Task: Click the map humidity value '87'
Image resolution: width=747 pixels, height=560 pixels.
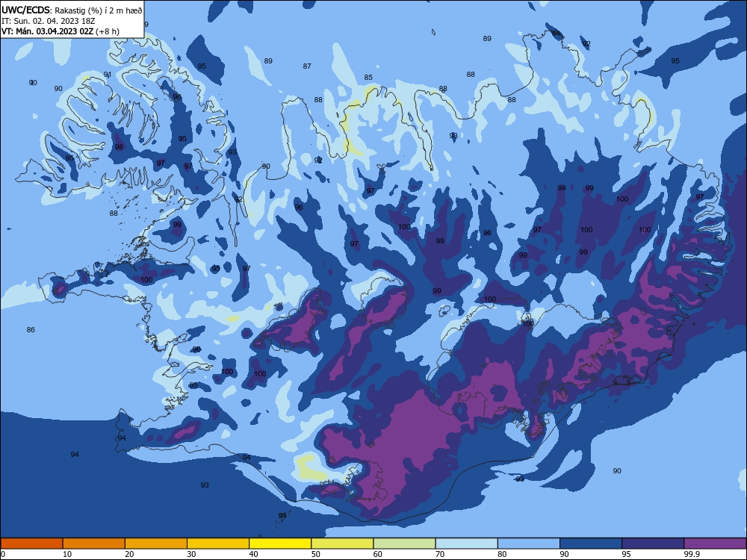Action: [x=307, y=66]
